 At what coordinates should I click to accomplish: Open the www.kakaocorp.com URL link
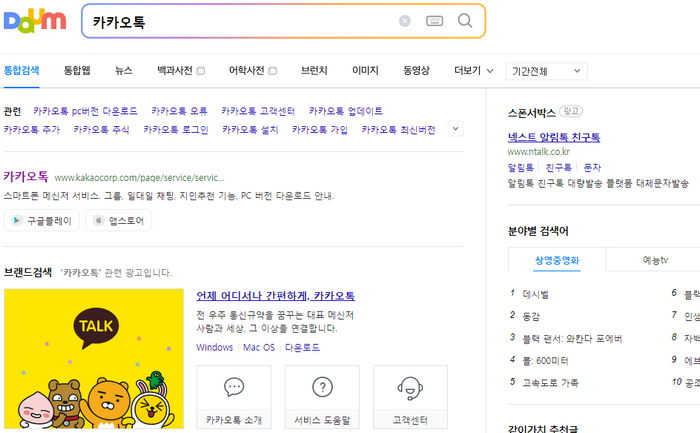pyautogui.click(x=139, y=178)
